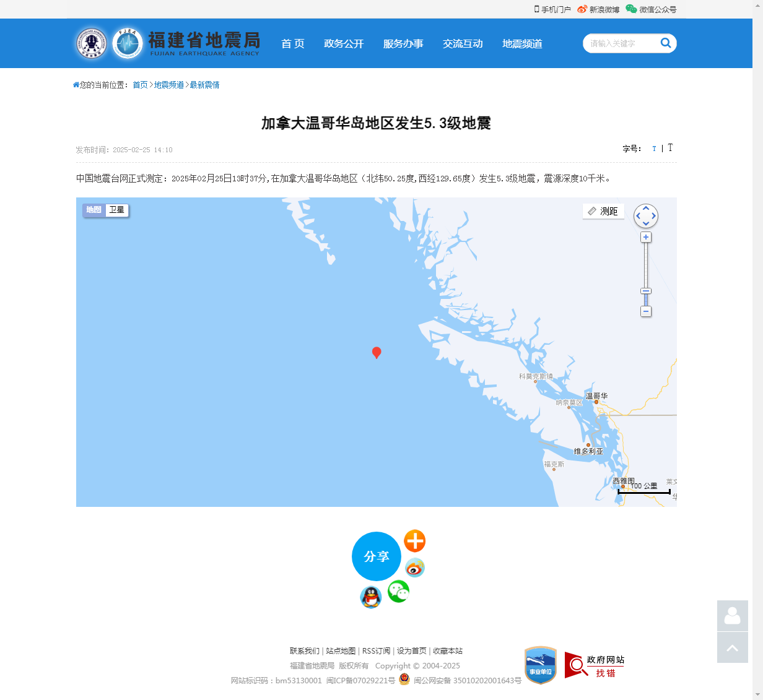Zoom out with the map minus button
Image resolution: width=763 pixels, height=700 pixels.
646,311
